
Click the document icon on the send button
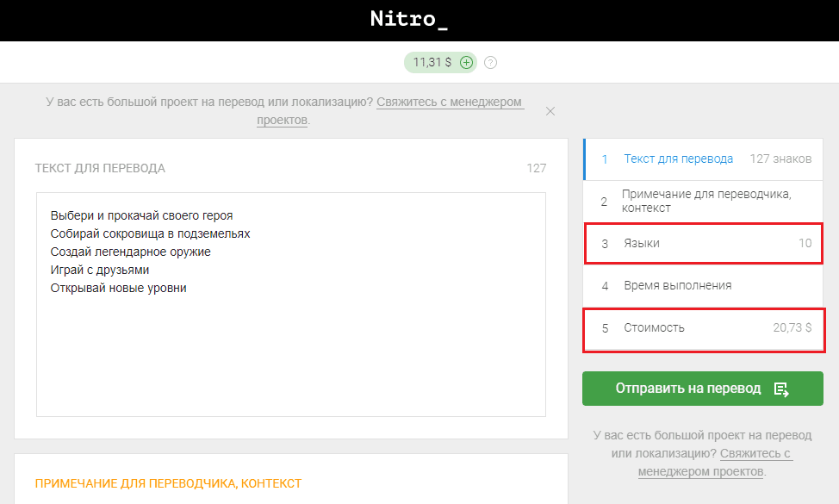(781, 389)
